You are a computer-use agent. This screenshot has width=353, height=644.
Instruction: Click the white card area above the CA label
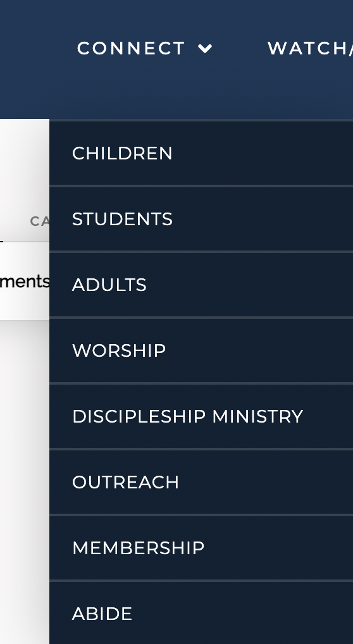25,164
